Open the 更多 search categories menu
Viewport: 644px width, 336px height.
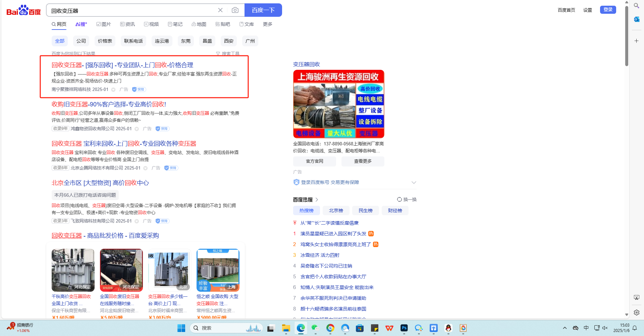pos(267,24)
